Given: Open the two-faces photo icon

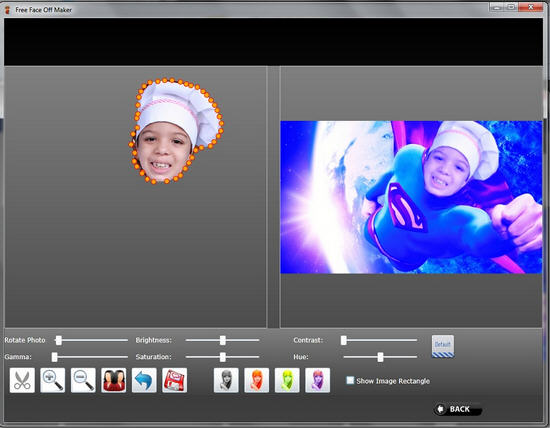Looking at the screenshot, I should pyautogui.click(x=114, y=380).
